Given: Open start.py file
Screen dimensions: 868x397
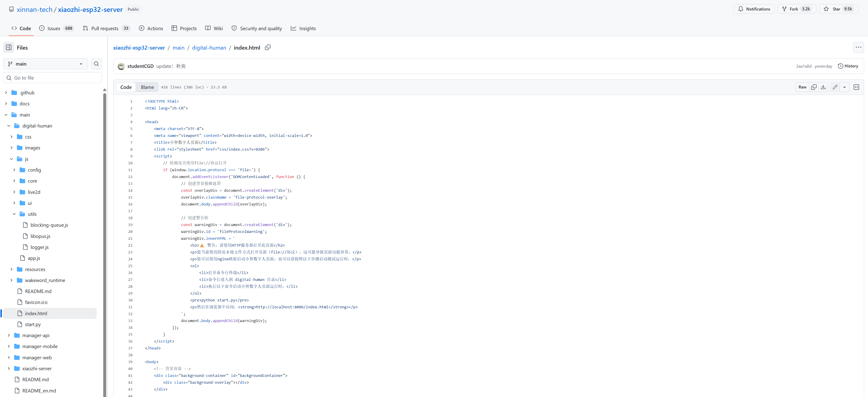Looking at the screenshot, I should [x=33, y=325].
